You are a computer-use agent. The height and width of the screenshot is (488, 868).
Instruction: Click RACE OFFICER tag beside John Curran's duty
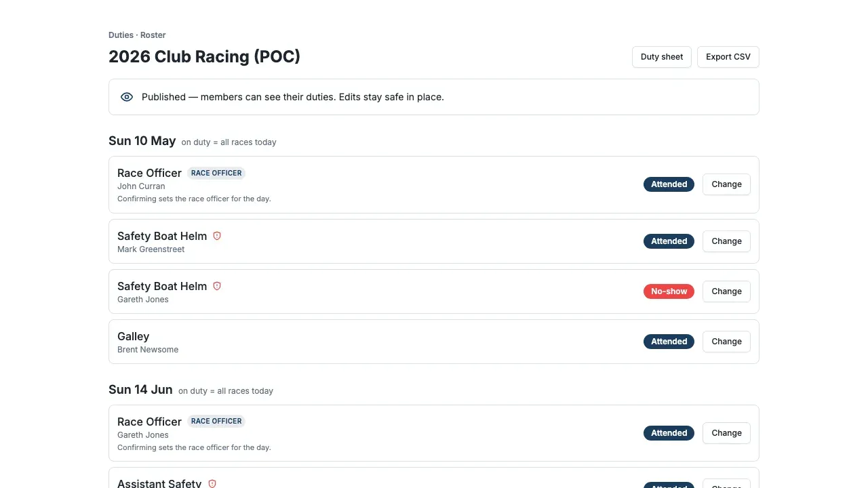click(x=216, y=173)
